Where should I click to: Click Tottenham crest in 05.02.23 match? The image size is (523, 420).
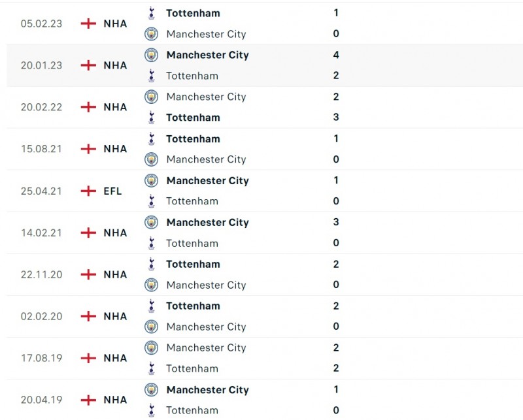[x=151, y=13]
